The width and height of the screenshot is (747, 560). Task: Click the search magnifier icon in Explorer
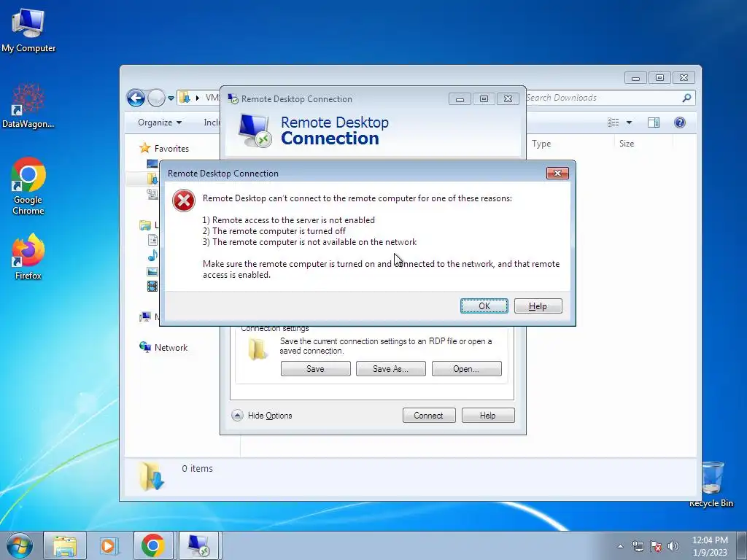point(686,98)
